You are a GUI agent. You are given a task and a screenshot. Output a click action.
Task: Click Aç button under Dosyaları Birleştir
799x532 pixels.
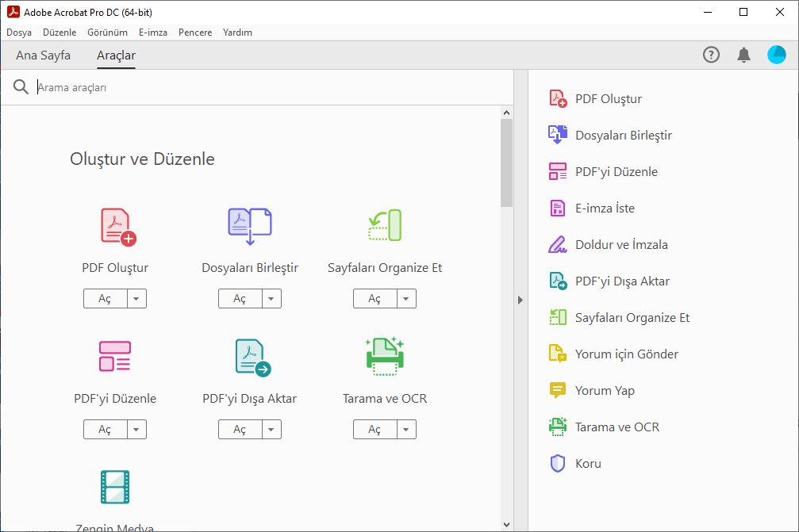[x=240, y=298]
